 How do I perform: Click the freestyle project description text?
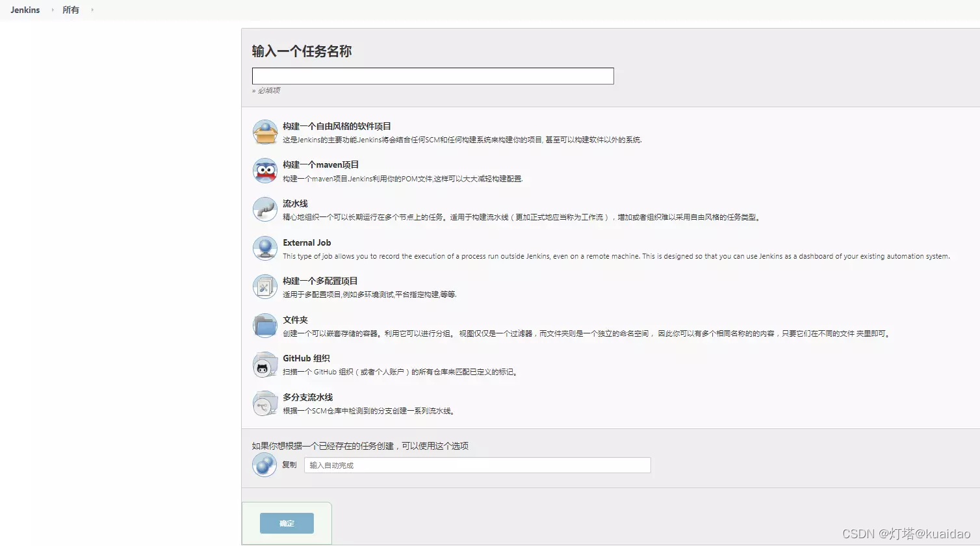[462, 140]
